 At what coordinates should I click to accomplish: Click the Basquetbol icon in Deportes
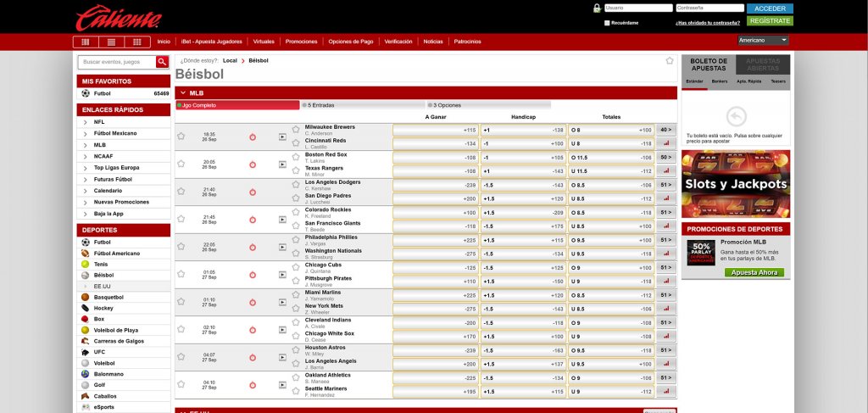pos(86,298)
